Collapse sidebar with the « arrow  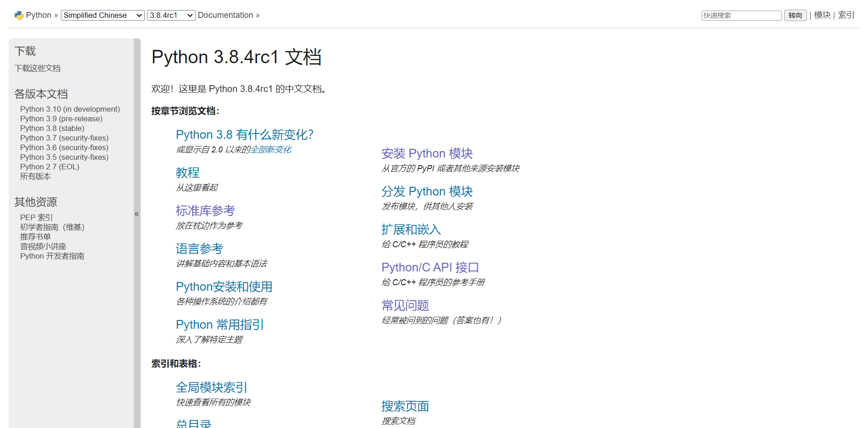point(136,214)
